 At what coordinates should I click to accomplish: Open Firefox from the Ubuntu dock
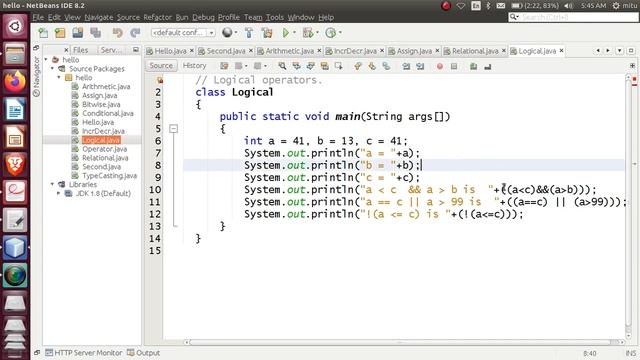tap(15, 81)
